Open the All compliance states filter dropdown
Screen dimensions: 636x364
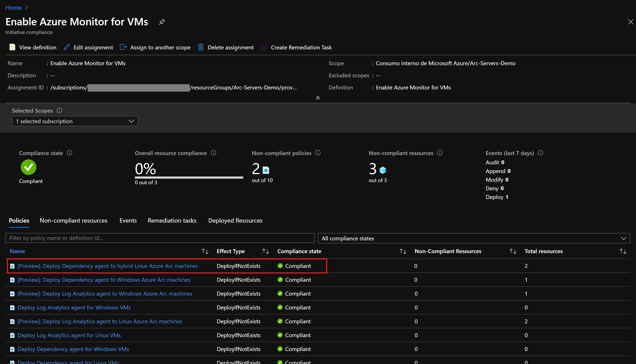click(x=474, y=238)
